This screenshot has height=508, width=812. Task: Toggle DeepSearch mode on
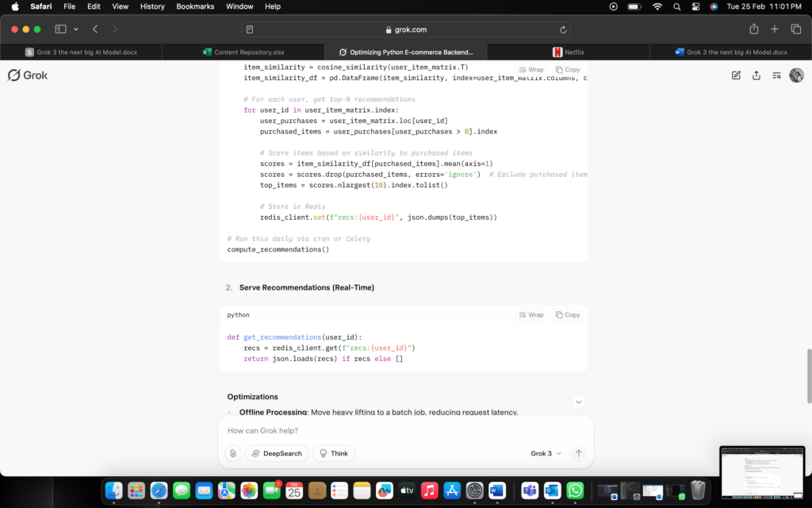coord(277,453)
